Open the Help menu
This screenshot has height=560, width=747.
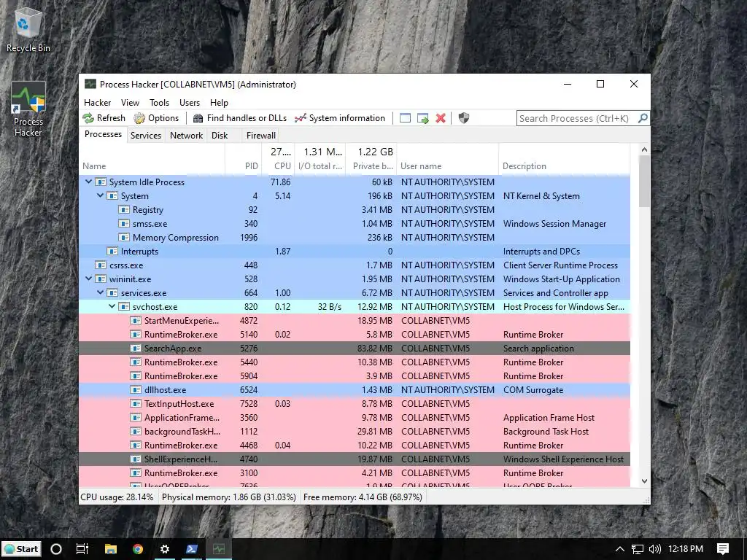[x=219, y=103]
